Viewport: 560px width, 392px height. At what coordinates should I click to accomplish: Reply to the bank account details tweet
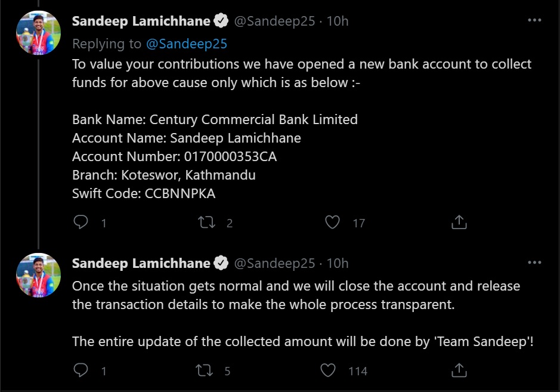(x=81, y=223)
